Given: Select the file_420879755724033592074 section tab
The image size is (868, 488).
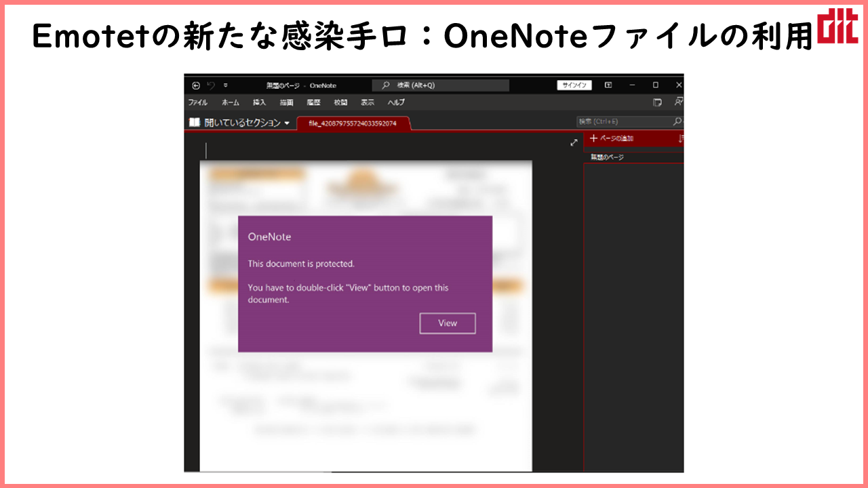Looking at the screenshot, I should [x=353, y=123].
